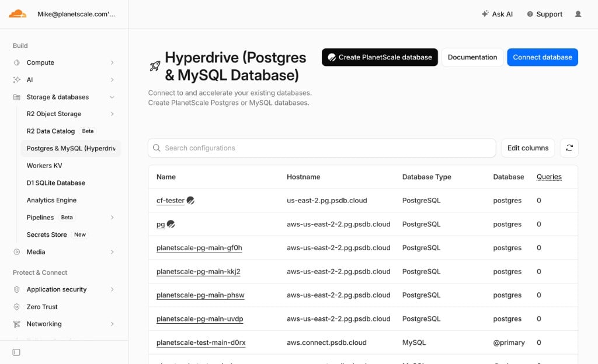Click the PlanetScale badge beside pg

click(171, 224)
